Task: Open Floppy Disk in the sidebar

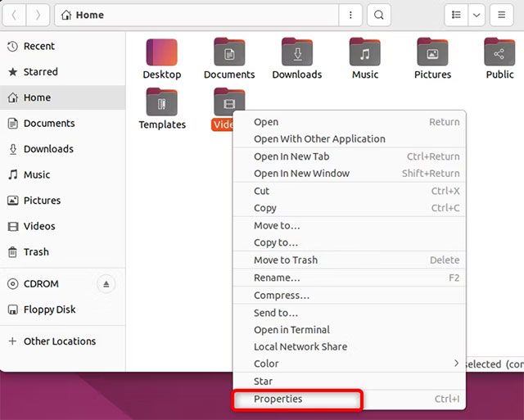Action: (x=63, y=309)
